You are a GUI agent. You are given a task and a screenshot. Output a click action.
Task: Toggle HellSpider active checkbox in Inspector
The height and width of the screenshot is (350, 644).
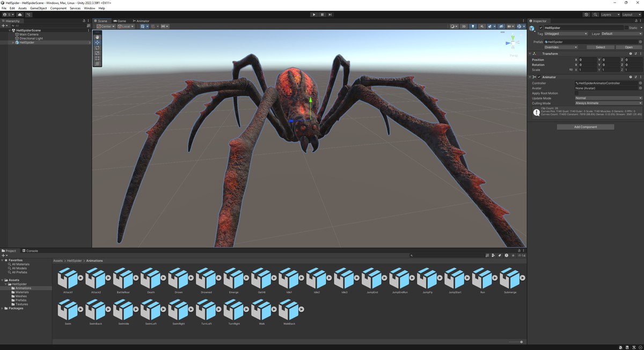point(541,27)
